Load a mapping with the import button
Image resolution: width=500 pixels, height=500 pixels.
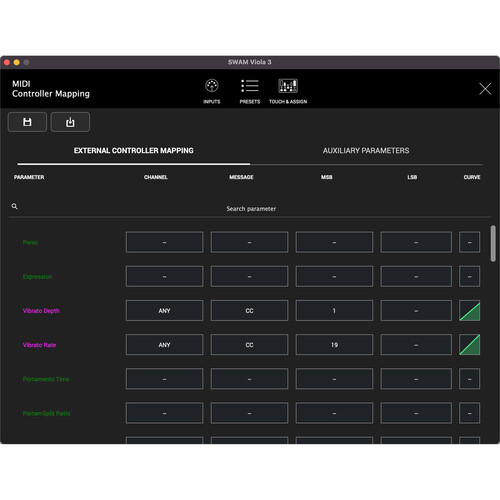tap(70, 122)
